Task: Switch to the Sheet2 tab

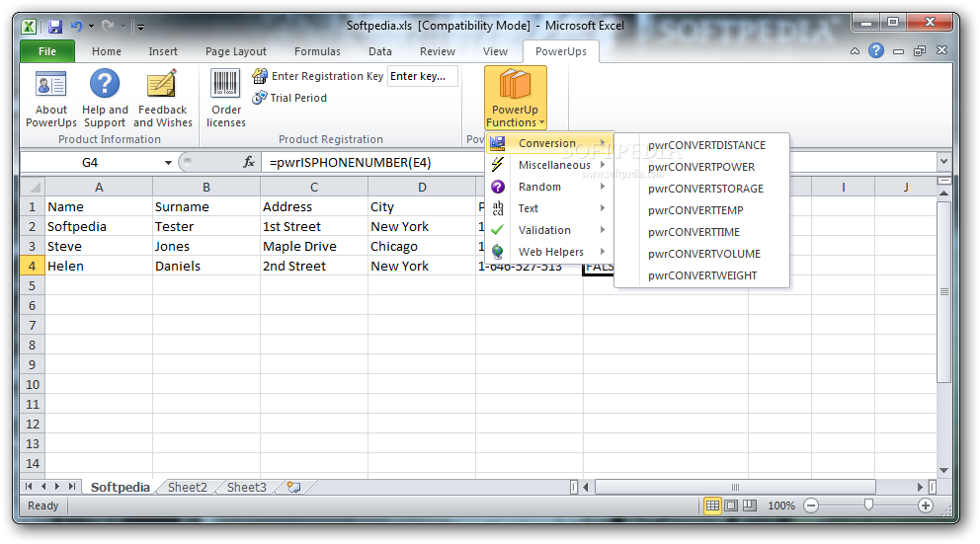Action: [187, 487]
